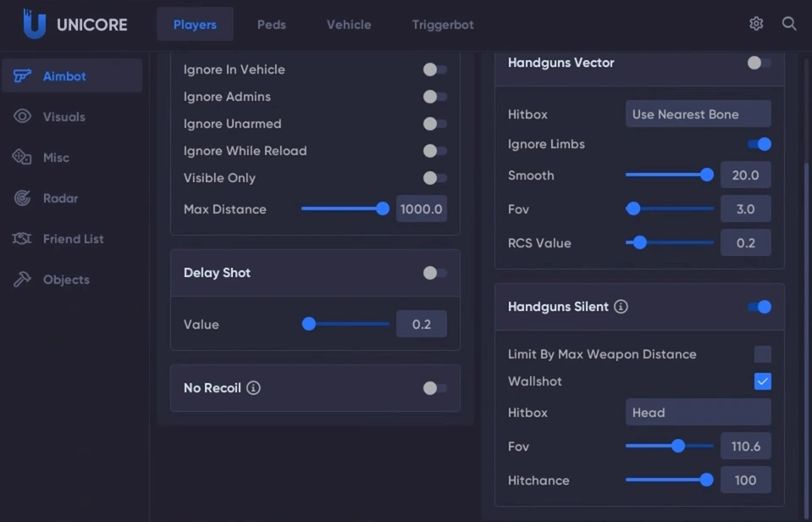Toggle Ignore Unarmed on
This screenshot has height=522, width=812.
pos(434,124)
